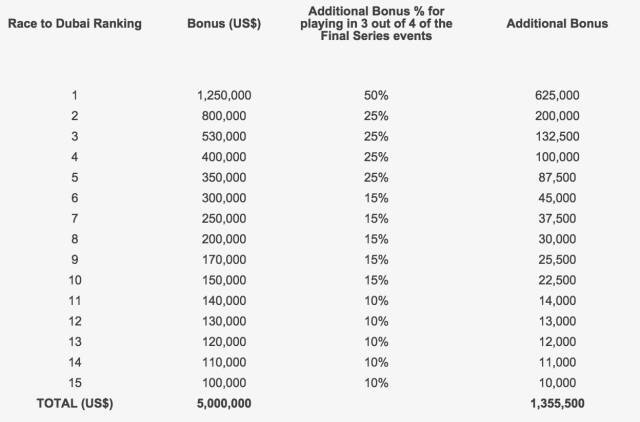640x422 pixels.
Task: Click the 625,000 additional bonus amount
Action: (557, 96)
